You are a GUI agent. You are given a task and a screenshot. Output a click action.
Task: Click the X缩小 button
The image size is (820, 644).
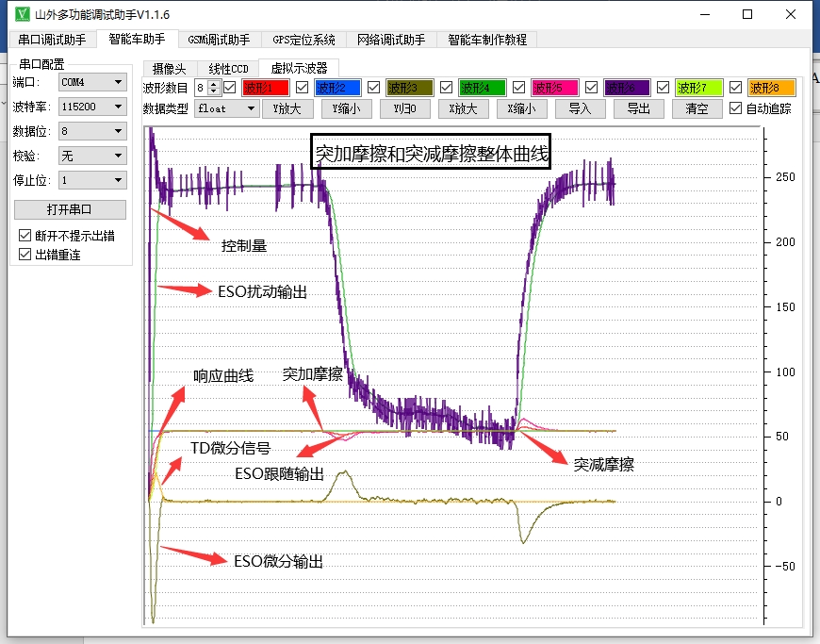pos(521,108)
